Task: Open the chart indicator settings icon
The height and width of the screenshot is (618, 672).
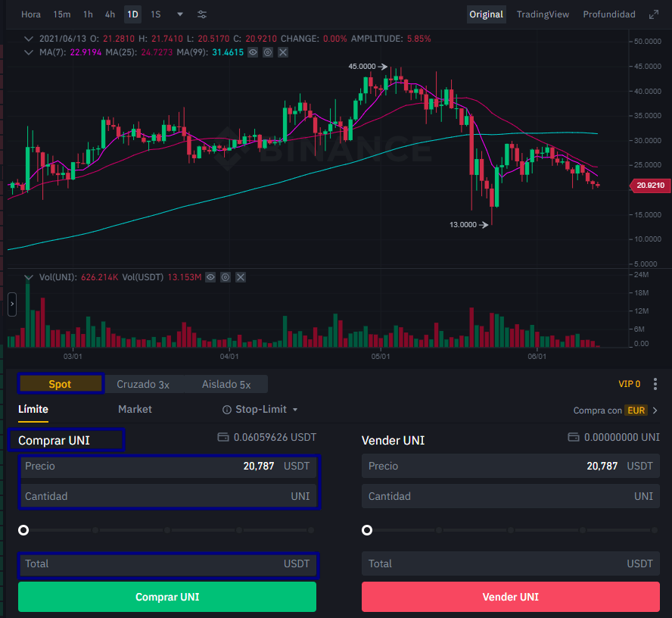Action: (202, 14)
